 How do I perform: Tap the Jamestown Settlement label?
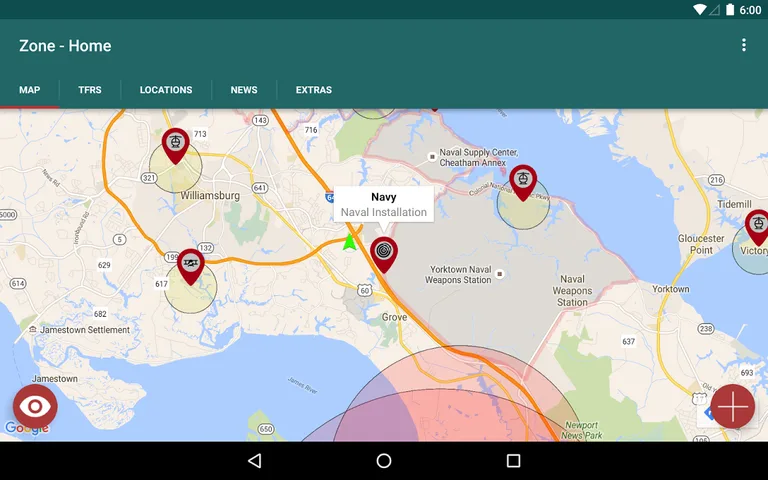click(x=85, y=330)
